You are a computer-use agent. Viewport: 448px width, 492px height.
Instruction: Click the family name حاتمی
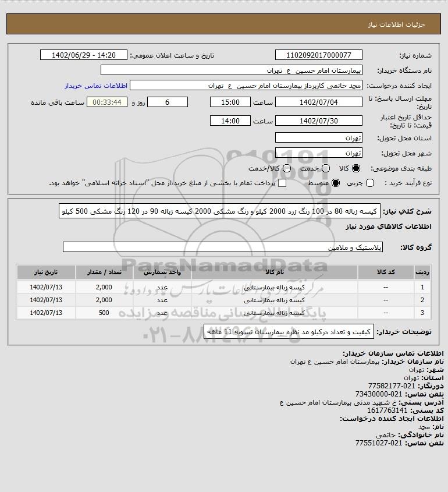coord(386,435)
